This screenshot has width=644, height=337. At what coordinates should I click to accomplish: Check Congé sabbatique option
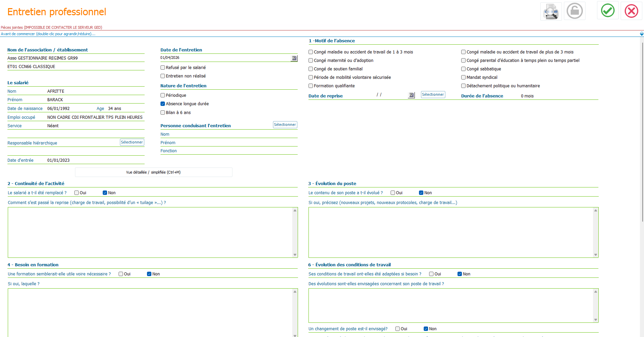[463, 69]
